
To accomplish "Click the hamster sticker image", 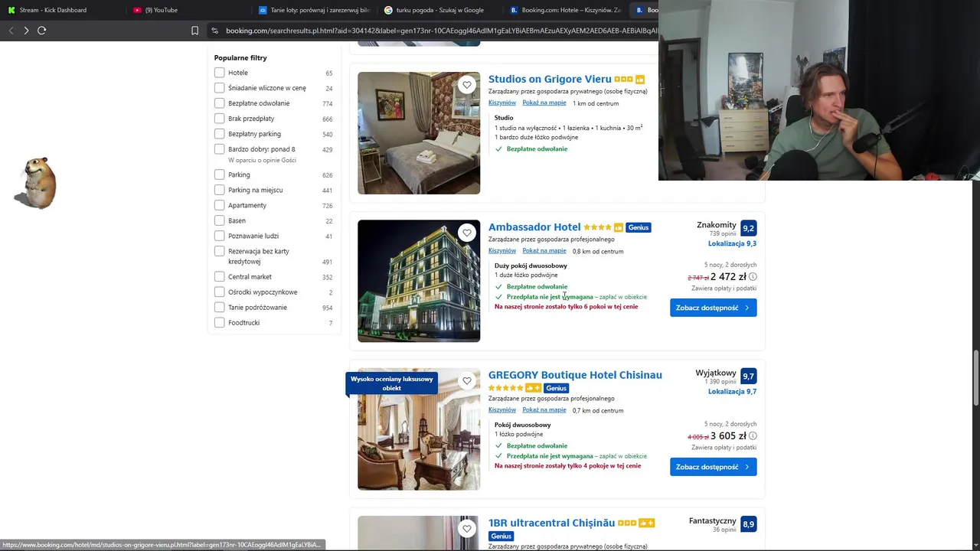I will tap(35, 183).
